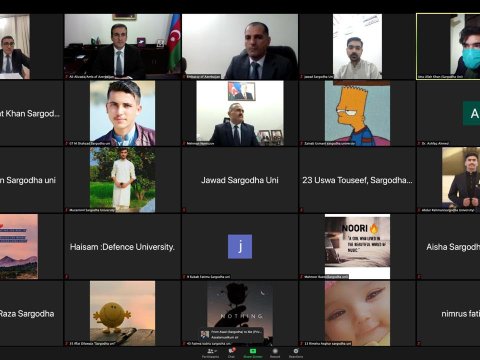The width and height of the screenshot is (480, 360).
Task: Select the young man selfie photo tile
Action: (x=122, y=113)
